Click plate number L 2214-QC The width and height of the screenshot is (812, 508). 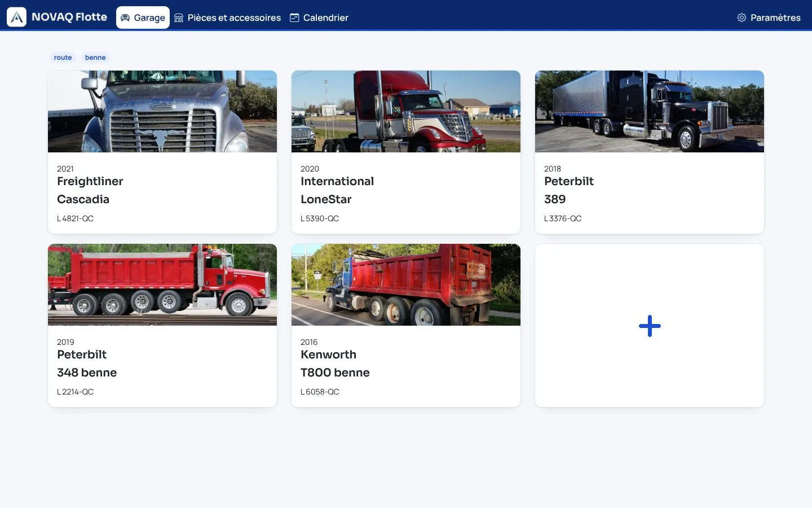click(x=76, y=392)
